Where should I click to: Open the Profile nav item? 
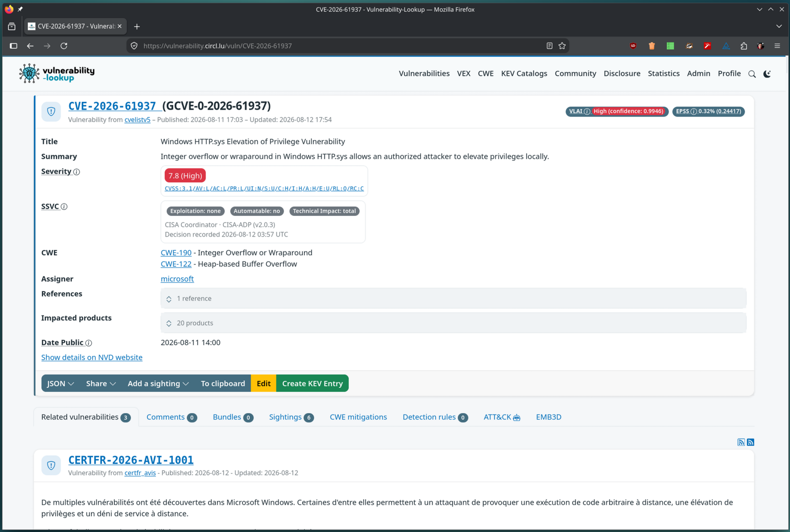[729, 74]
